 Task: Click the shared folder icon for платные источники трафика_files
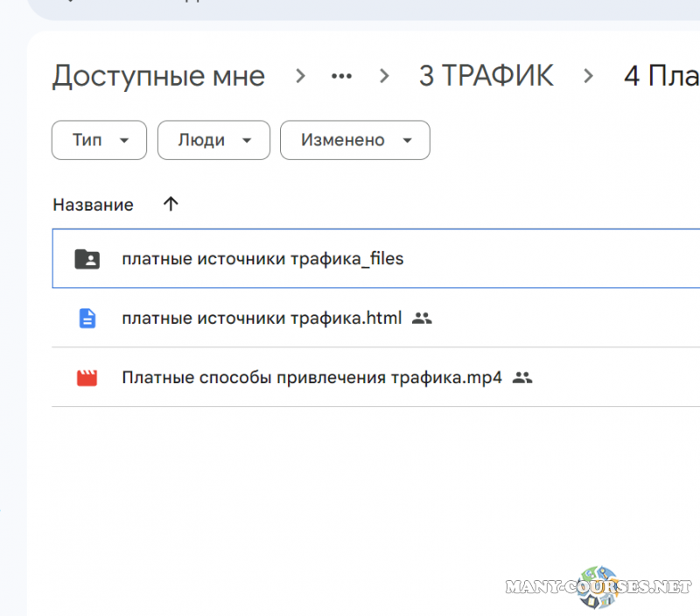click(x=87, y=259)
